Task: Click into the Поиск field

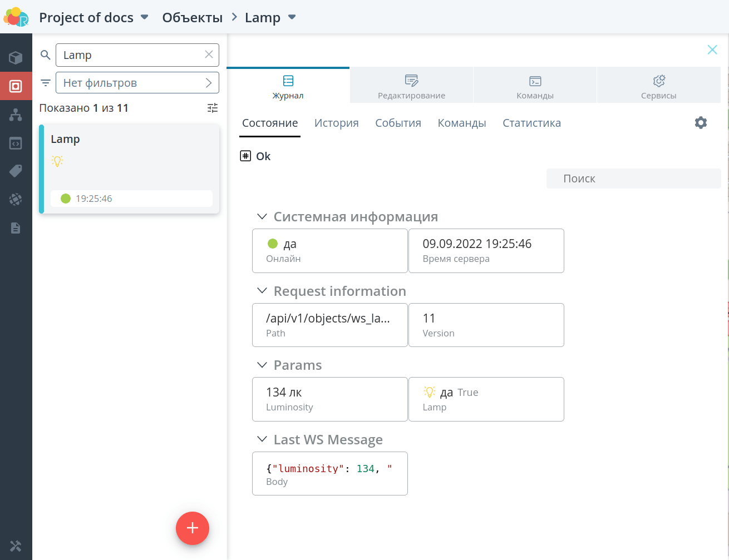Action: tap(634, 179)
